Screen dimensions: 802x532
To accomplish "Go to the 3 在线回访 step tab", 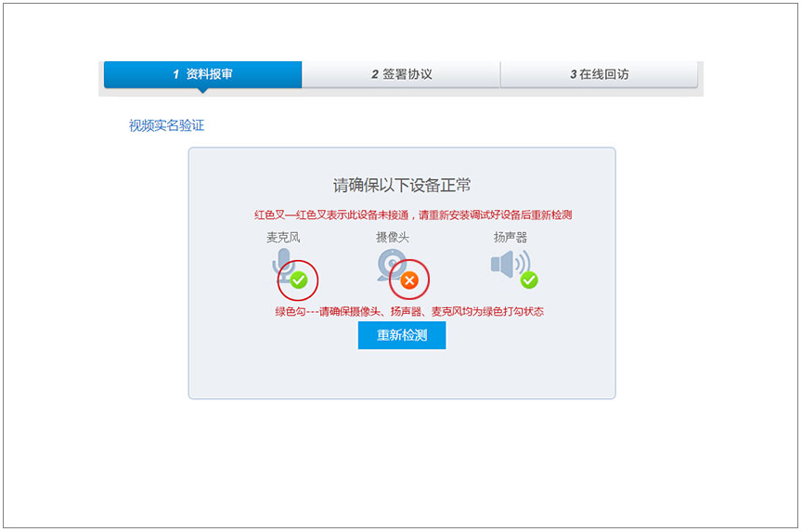I will 599,74.
